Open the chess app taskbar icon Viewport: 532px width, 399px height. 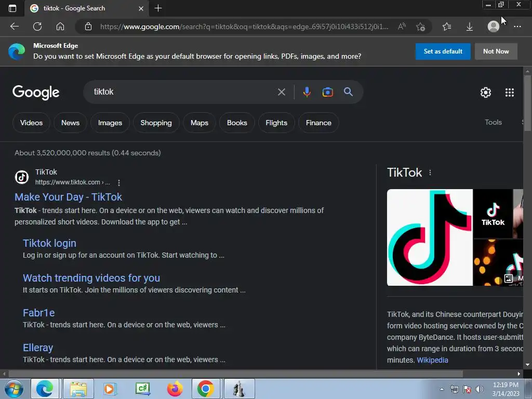point(239,389)
